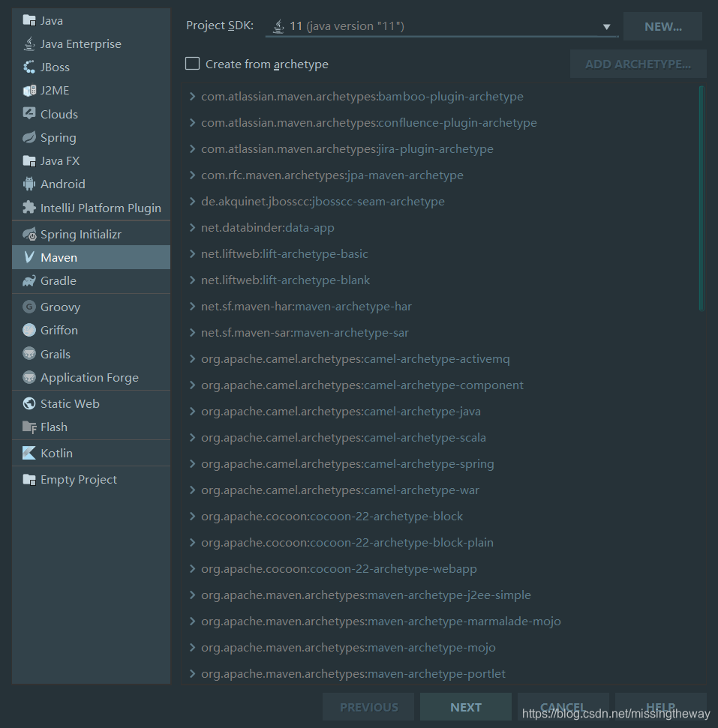Select cocoon-22-archetype-webapp row text
The width and height of the screenshot is (718, 728).
(339, 569)
